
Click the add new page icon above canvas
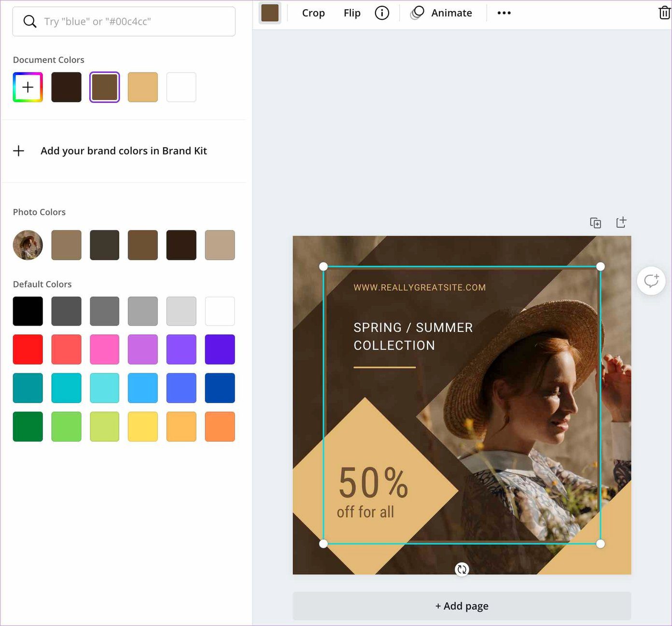click(x=621, y=222)
